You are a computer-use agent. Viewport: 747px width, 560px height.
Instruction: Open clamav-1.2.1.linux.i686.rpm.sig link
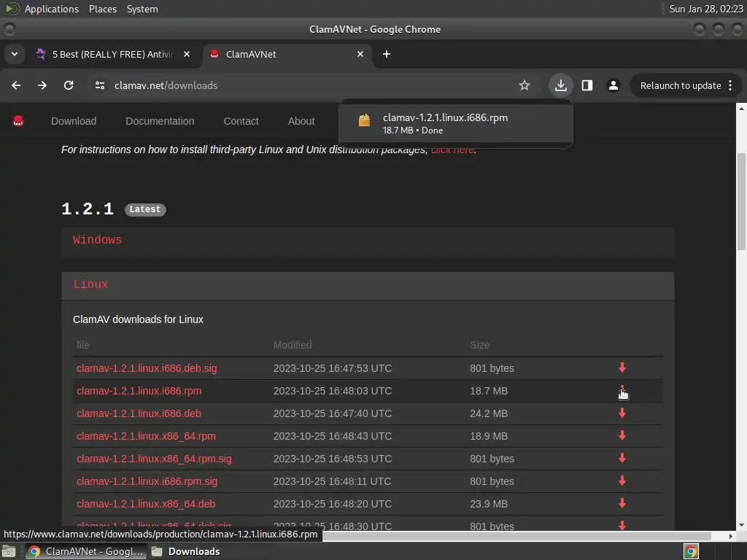[x=147, y=481]
